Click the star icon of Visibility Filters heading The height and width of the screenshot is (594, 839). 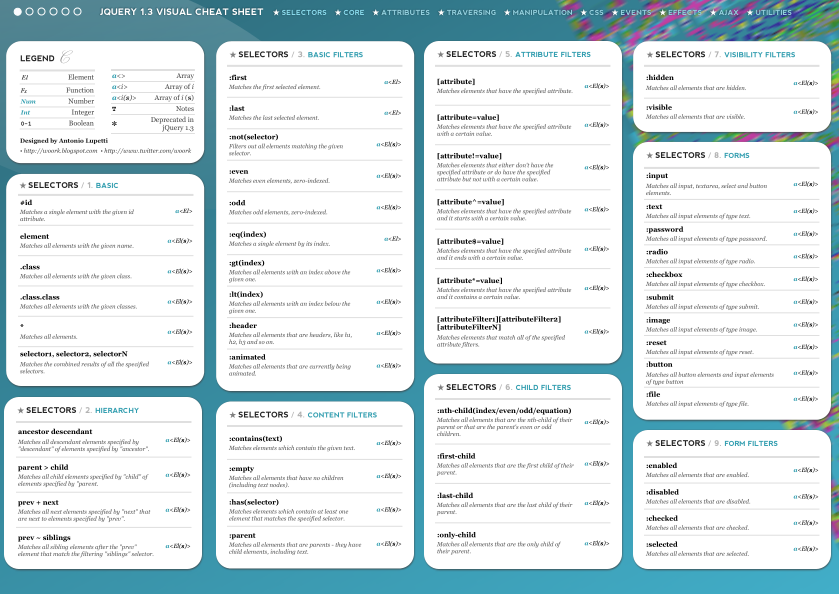click(x=650, y=55)
